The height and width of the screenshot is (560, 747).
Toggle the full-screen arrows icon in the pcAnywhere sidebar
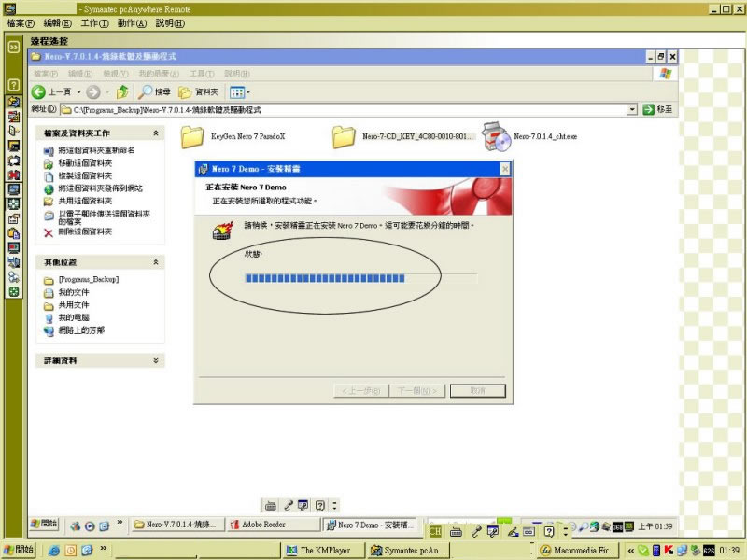[x=14, y=204]
